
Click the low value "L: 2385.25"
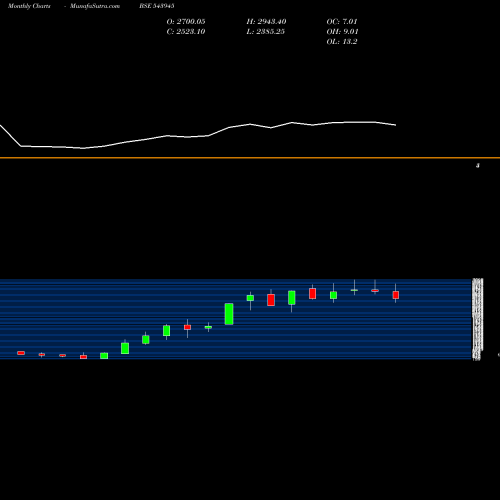click(x=266, y=31)
